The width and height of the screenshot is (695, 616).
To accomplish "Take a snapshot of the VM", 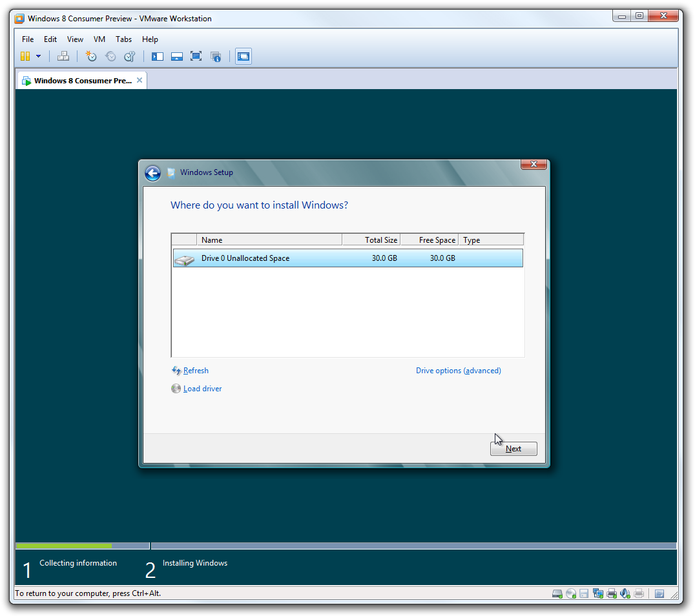I will click(91, 56).
